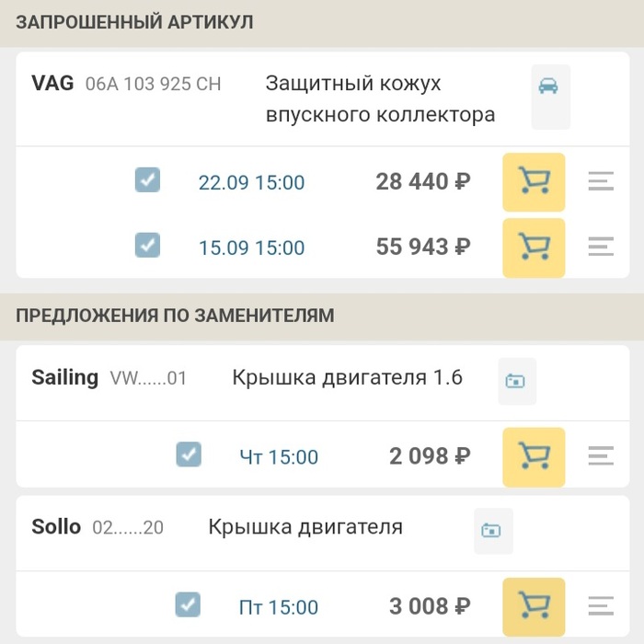The image size is (644, 644).
Task: Add the 28 440 ₽ VAG offer to cart
Action: click(534, 182)
